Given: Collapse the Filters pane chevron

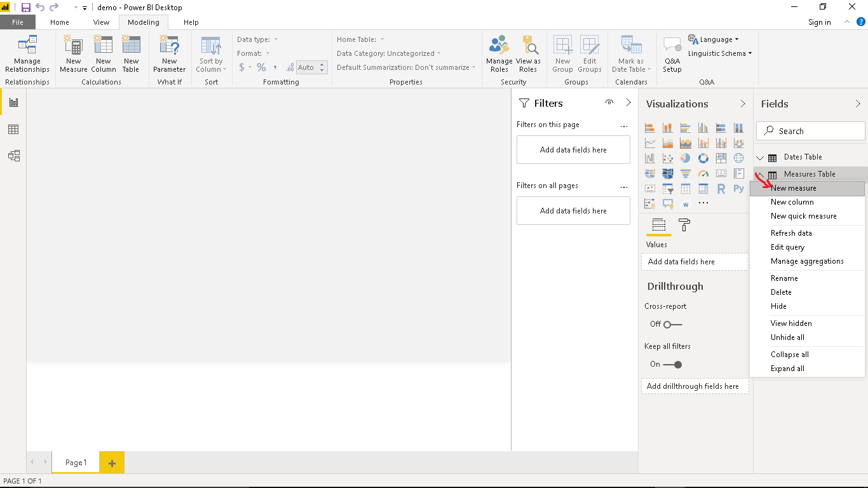Looking at the screenshot, I should [x=628, y=103].
